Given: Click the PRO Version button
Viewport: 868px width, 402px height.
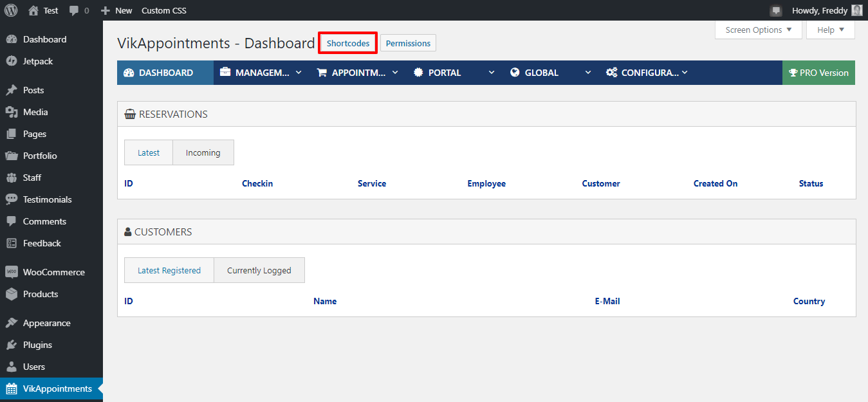Looking at the screenshot, I should click(818, 73).
